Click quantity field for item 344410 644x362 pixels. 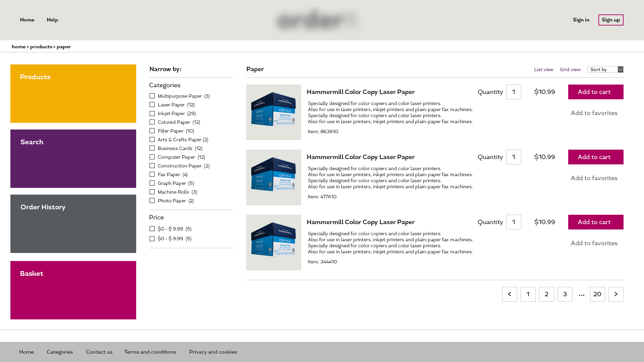pos(513,222)
